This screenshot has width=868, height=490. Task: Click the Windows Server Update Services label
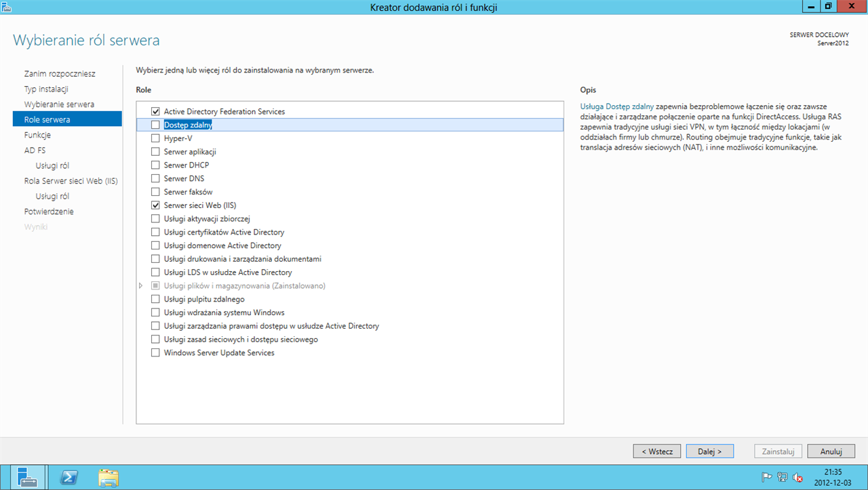tap(219, 353)
